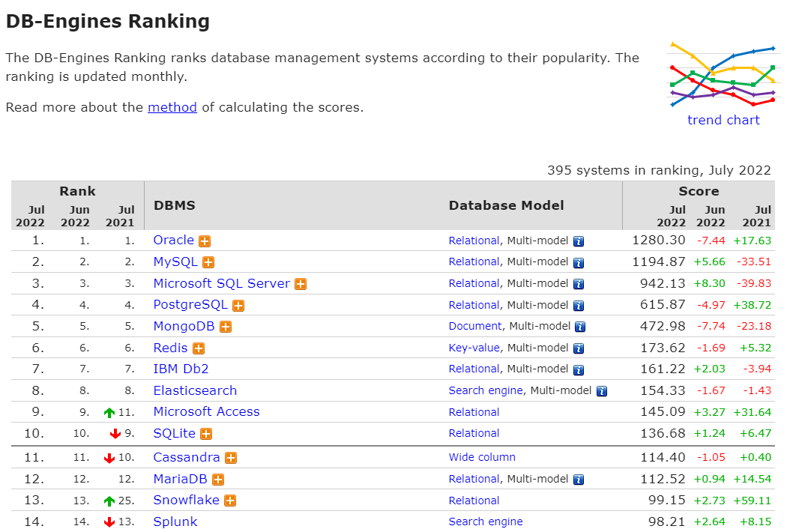Click '395 systems in ranking, July 2022' text
The height and width of the screenshot is (532, 790).
coord(659,170)
